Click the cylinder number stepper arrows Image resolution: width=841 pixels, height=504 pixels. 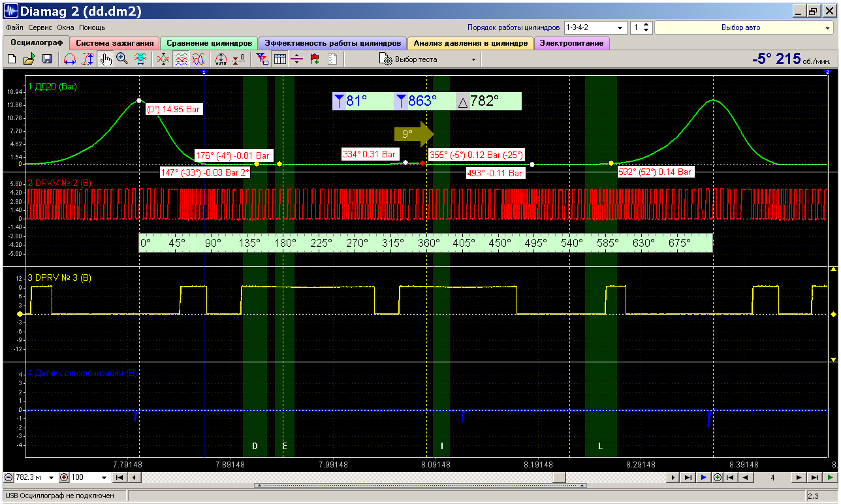tap(646, 27)
